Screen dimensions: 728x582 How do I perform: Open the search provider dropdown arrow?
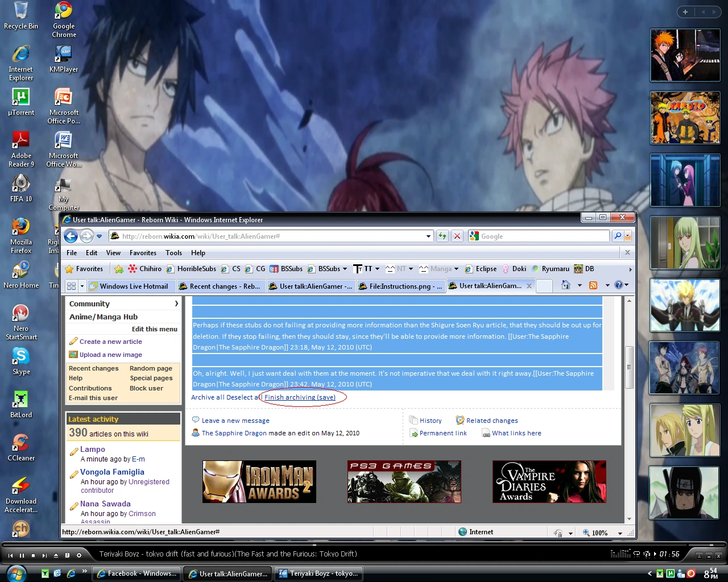coord(628,236)
